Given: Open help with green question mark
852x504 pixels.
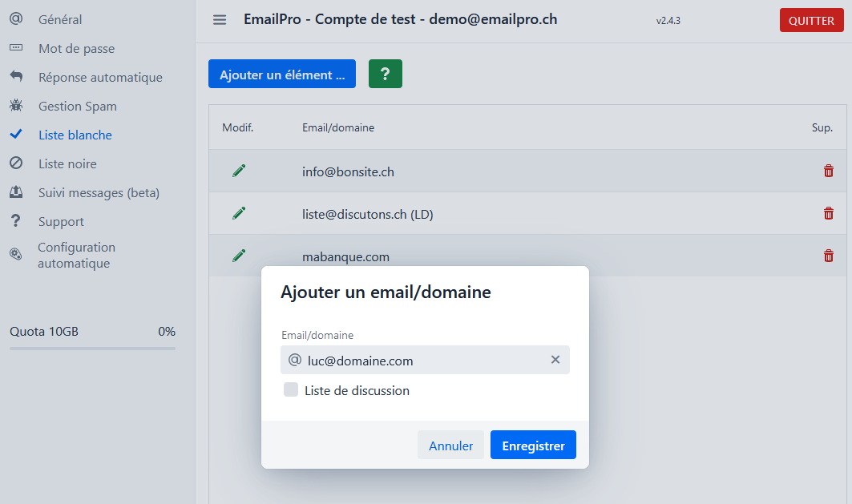Looking at the screenshot, I should point(386,74).
